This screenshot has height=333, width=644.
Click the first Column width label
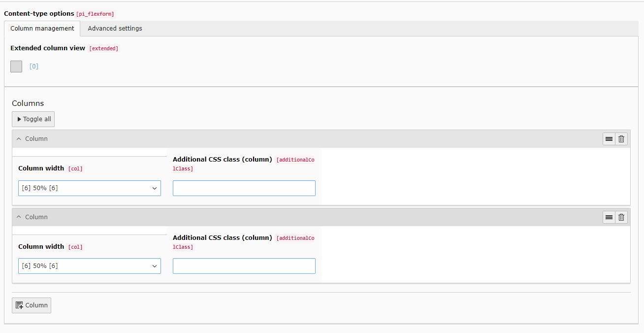(41, 168)
